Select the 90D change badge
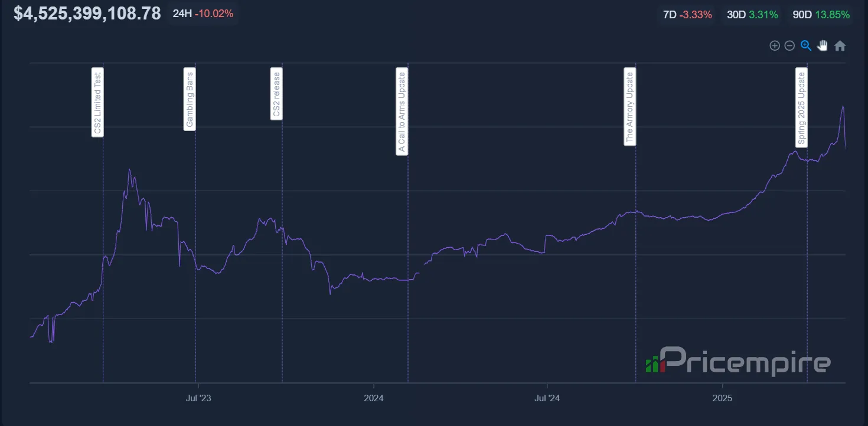Screen dimensions: 868x426 821,15
